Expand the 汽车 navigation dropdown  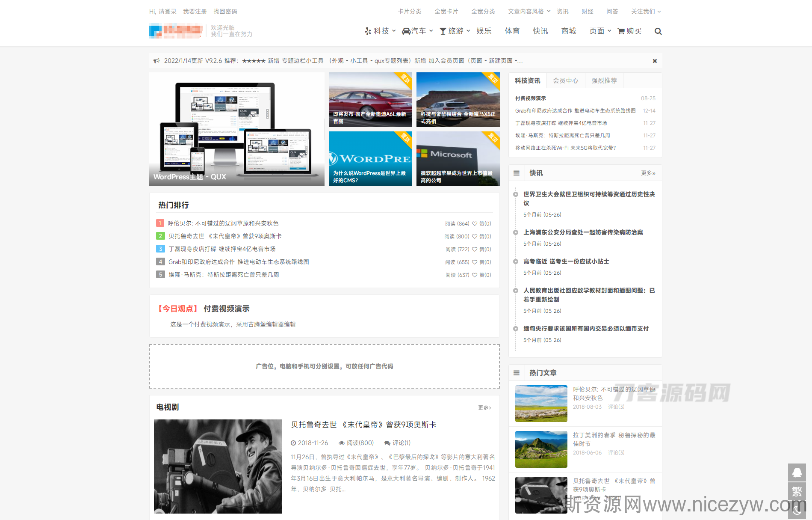(x=418, y=31)
